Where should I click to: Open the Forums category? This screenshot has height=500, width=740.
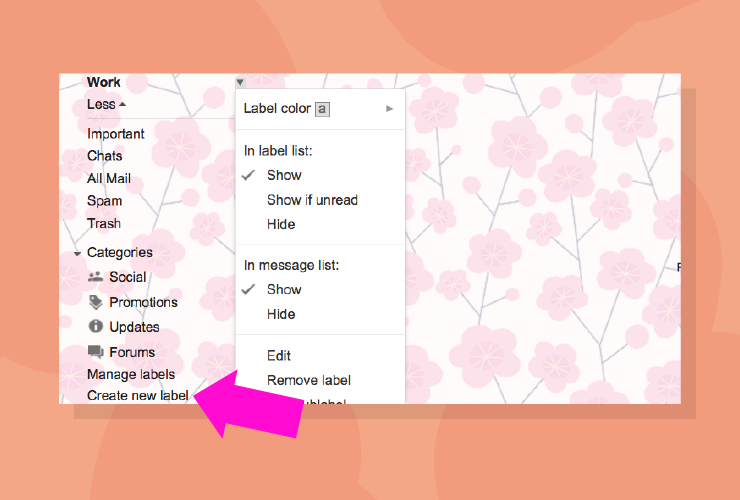point(132,352)
